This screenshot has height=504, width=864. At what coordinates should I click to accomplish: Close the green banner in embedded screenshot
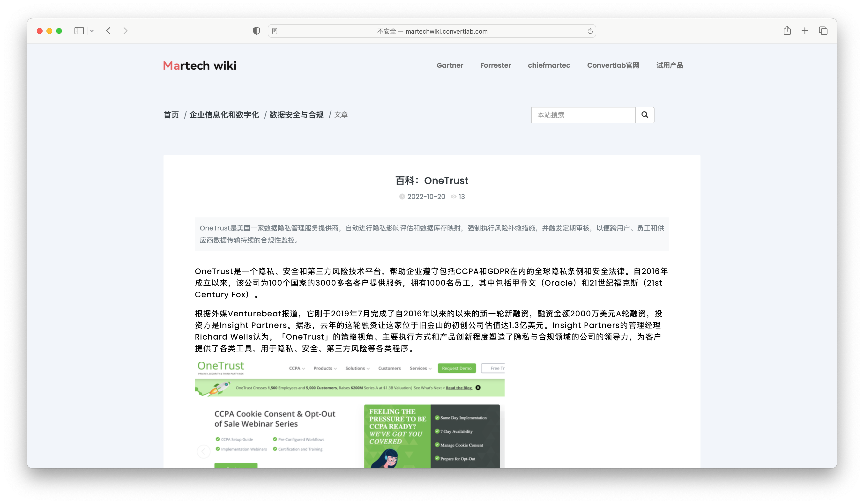(x=478, y=388)
